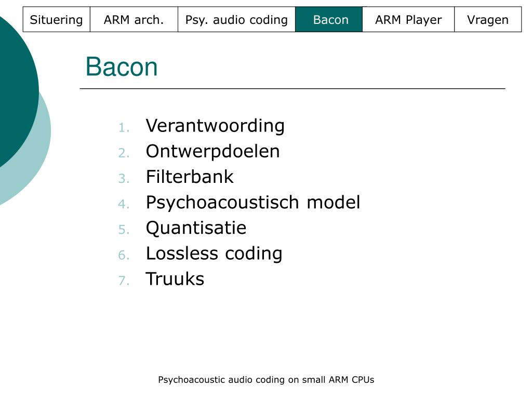Choose the Filterbank list item
The width and height of the screenshot is (532, 399).
190,177
